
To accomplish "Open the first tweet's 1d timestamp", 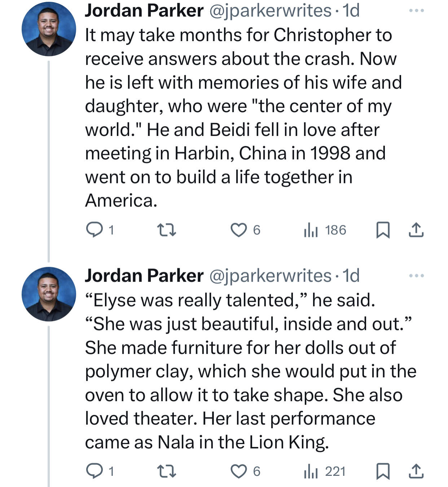I will [352, 11].
